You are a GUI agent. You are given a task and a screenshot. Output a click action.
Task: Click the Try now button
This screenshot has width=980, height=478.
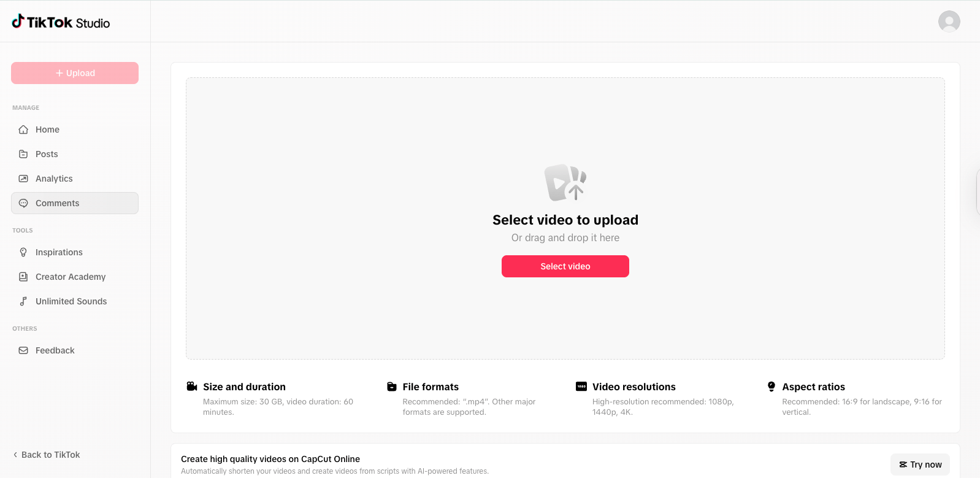[920, 465]
